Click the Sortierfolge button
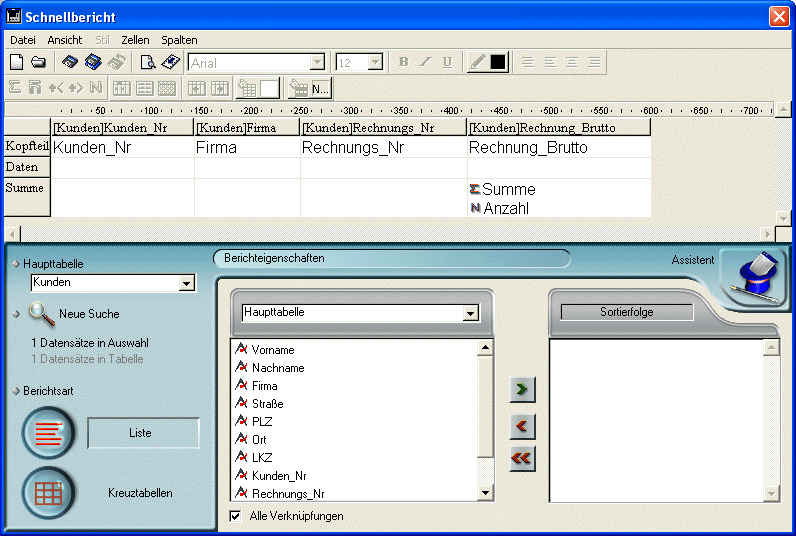The image size is (796, 536). (x=626, y=312)
